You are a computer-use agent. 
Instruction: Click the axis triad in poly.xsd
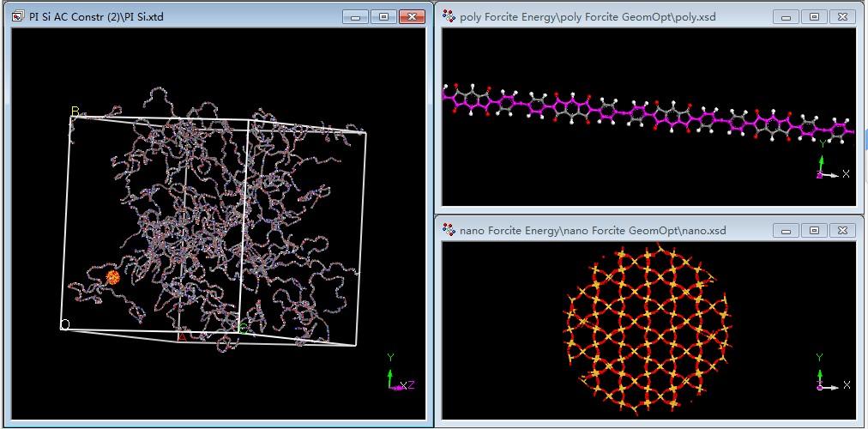[832, 160]
